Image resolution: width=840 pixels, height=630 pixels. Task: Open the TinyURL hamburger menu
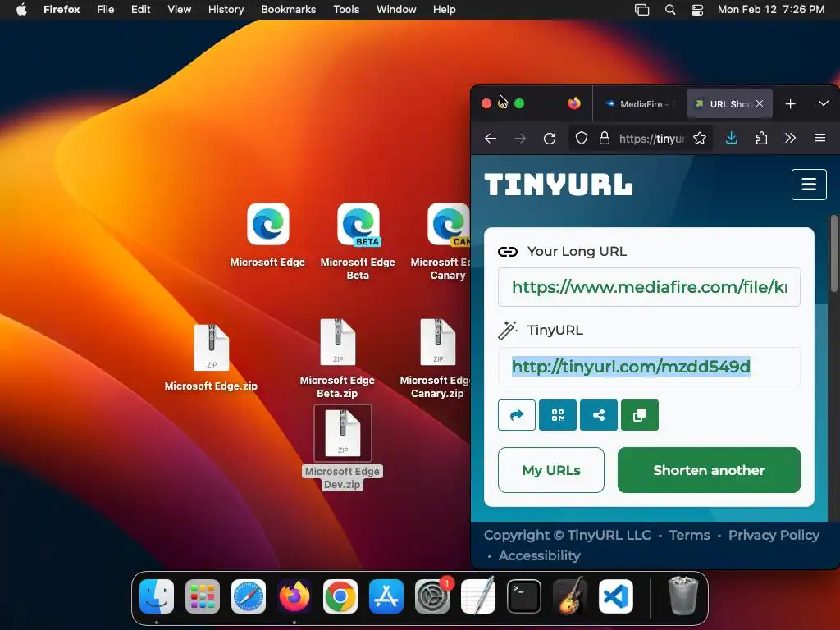809,185
